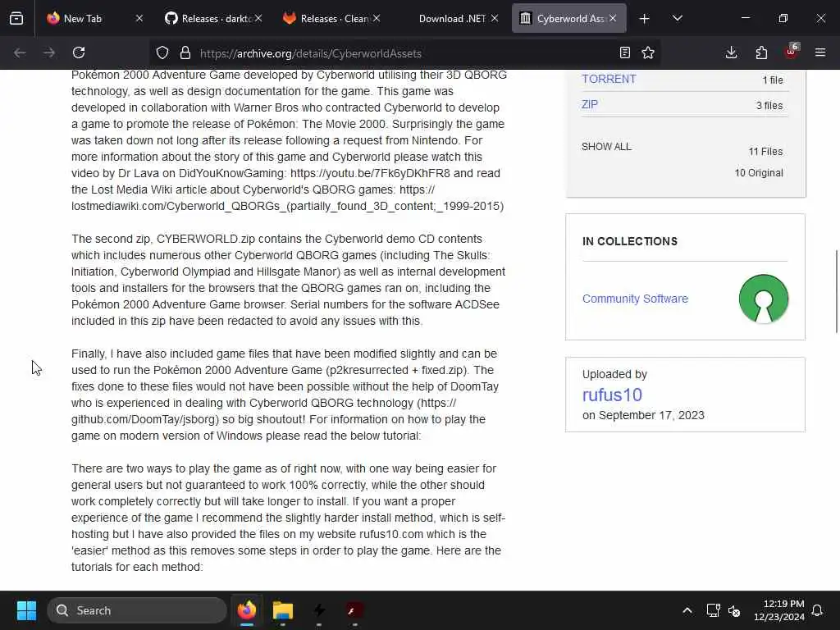Image resolution: width=840 pixels, height=630 pixels.
Task: Open a new tab with plus
Action: [645, 19]
